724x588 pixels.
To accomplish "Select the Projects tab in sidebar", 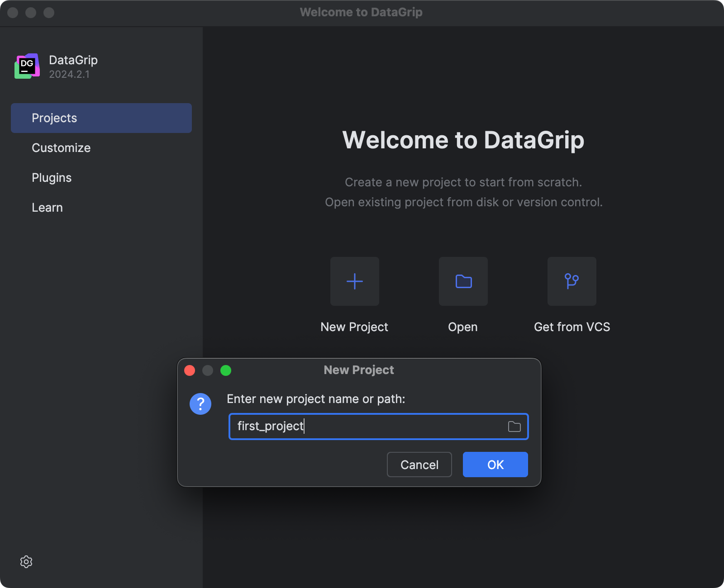I will (x=101, y=118).
